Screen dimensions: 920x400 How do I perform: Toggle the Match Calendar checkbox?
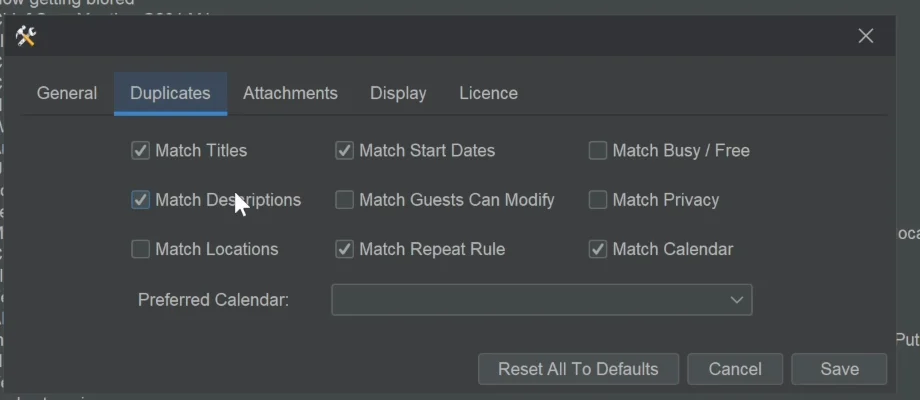tap(597, 249)
